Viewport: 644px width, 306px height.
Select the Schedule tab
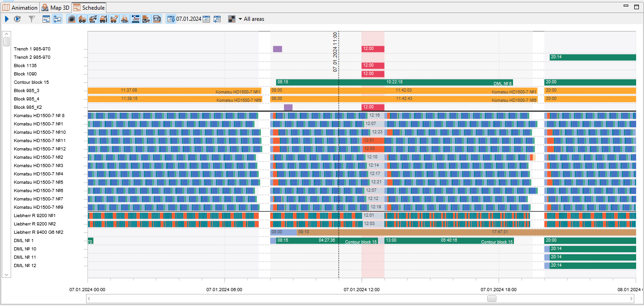coord(89,7)
